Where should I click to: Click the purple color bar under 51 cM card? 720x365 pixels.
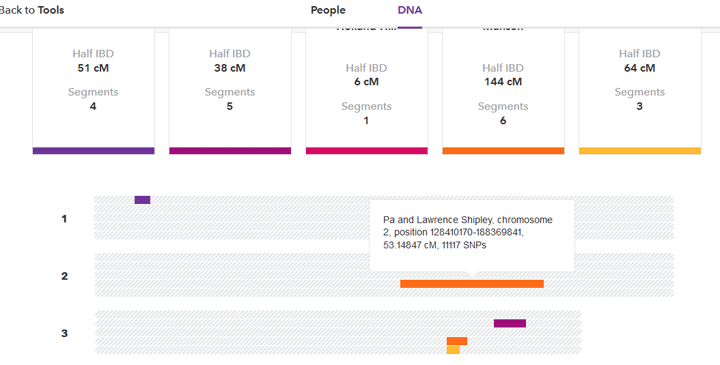click(x=93, y=151)
